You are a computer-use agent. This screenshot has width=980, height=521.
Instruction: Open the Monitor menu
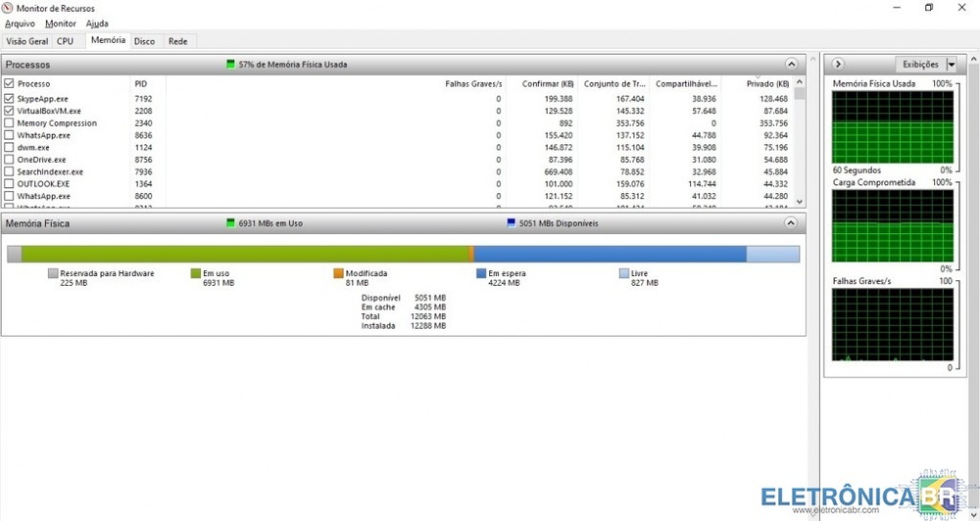[61, 24]
